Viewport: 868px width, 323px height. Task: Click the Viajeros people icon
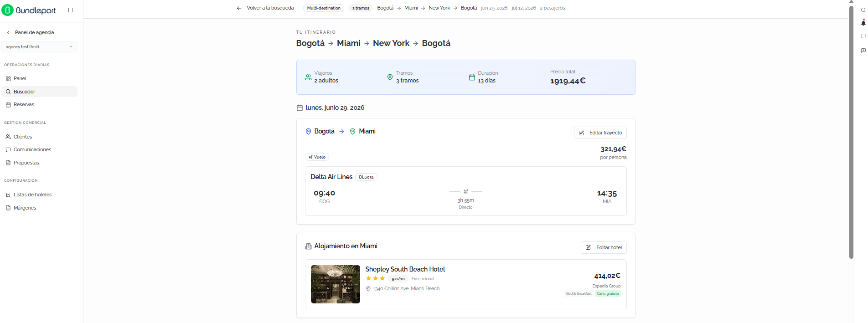point(309,77)
